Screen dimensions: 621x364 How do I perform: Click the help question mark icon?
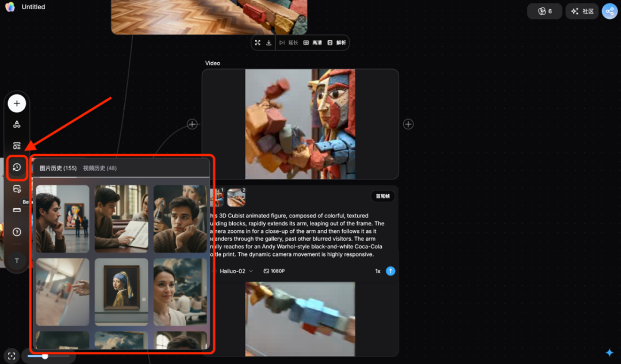point(17,232)
